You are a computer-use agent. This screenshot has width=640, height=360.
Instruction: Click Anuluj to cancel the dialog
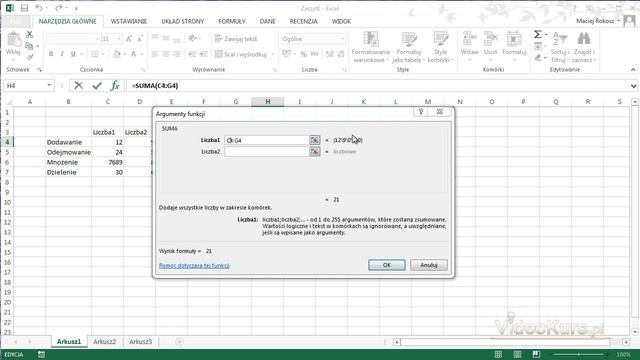tap(429, 265)
